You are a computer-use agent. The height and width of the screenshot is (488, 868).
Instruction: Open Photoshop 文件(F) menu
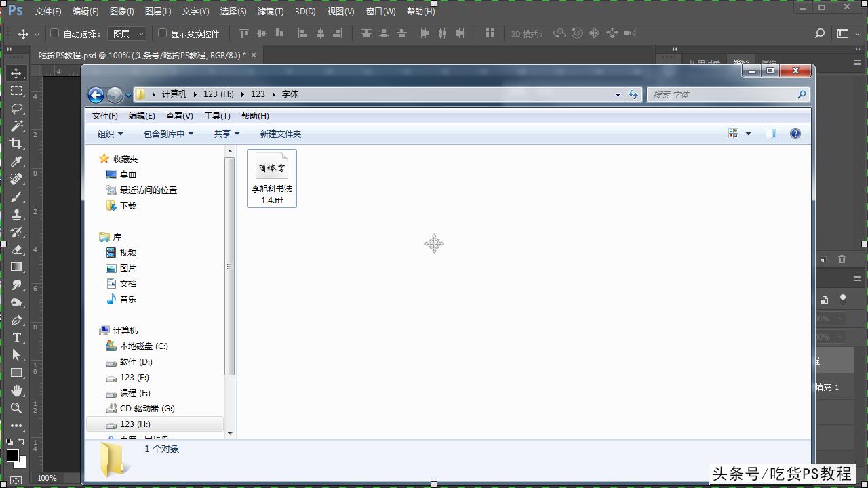coord(47,12)
